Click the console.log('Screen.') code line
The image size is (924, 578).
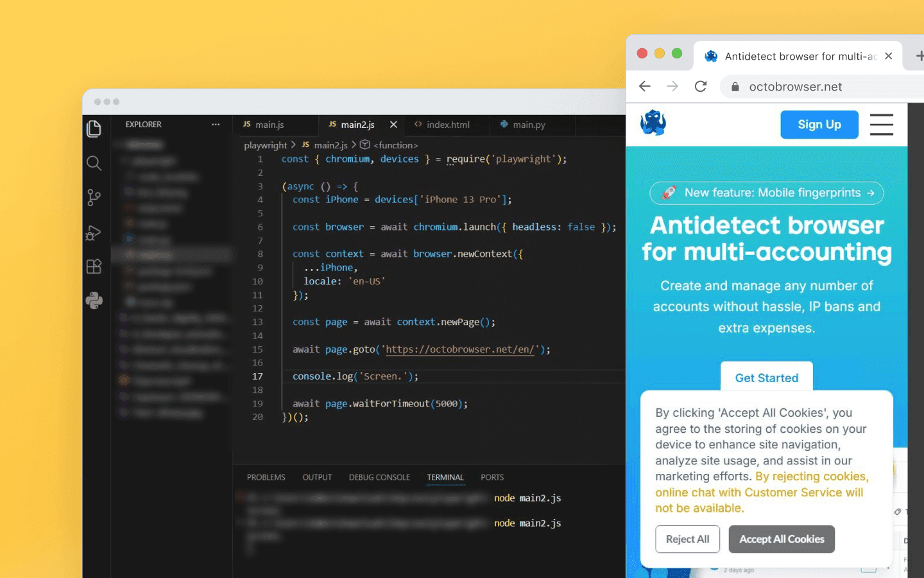(x=355, y=376)
